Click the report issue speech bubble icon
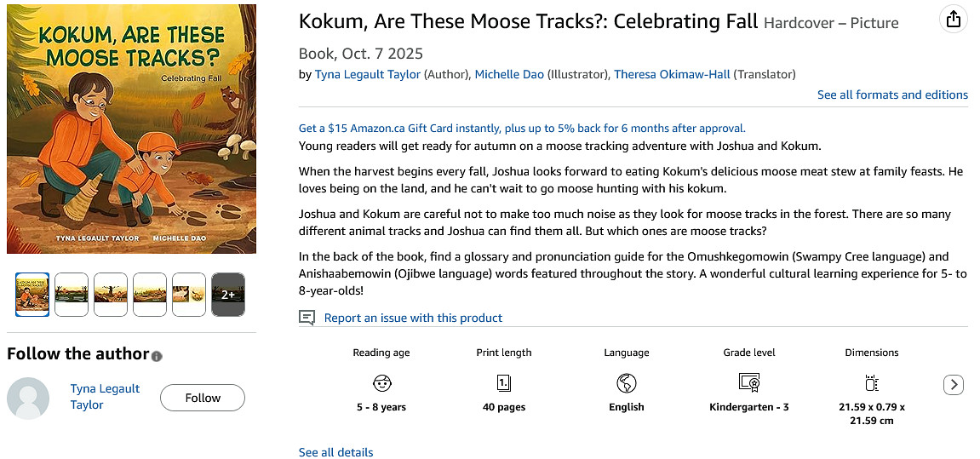This screenshot has height=459, width=980. [x=307, y=318]
